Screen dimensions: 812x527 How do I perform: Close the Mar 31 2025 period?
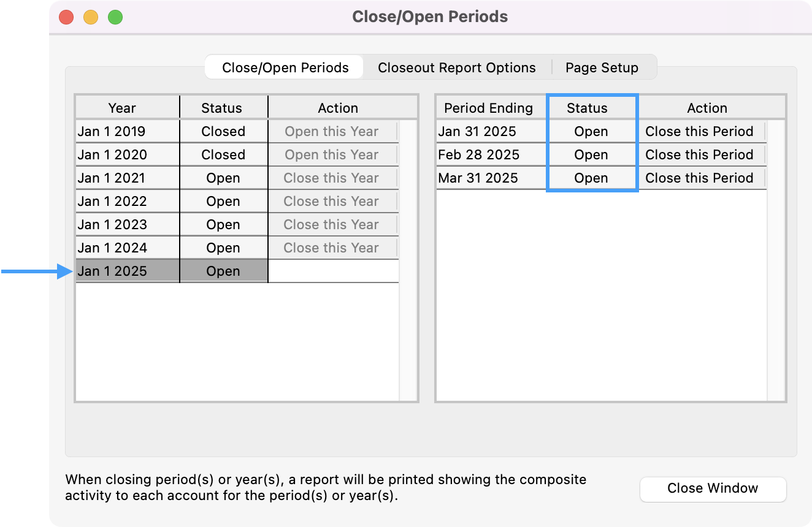point(699,178)
